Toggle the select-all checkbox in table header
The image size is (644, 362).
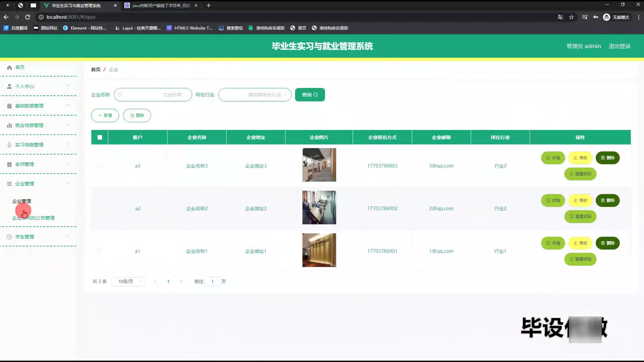tap(100, 137)
